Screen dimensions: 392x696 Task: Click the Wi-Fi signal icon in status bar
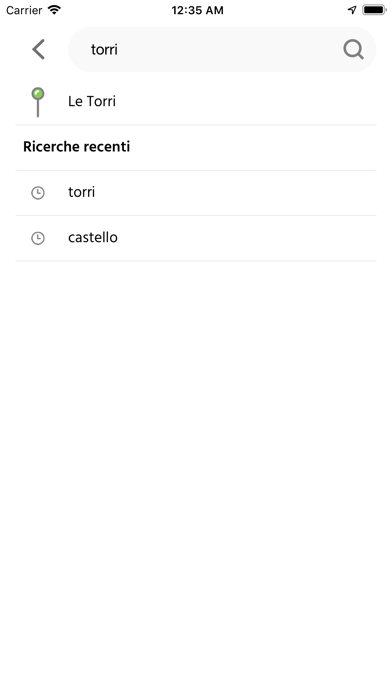[54, 10]
